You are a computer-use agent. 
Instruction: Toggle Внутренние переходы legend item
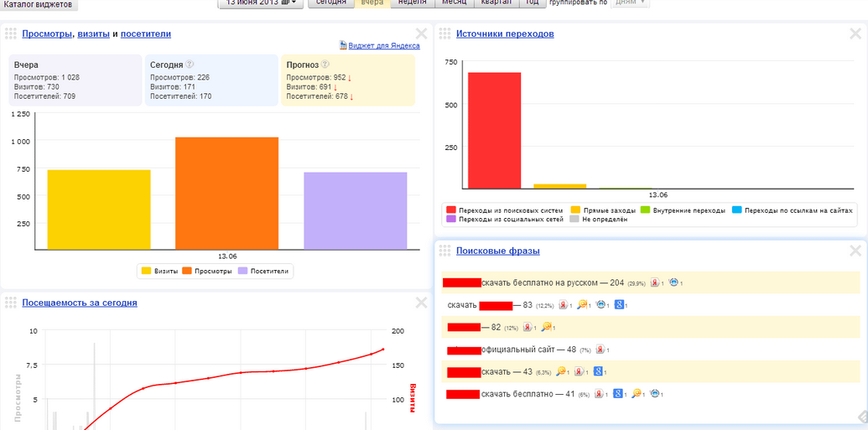click(x=683, y=210)
